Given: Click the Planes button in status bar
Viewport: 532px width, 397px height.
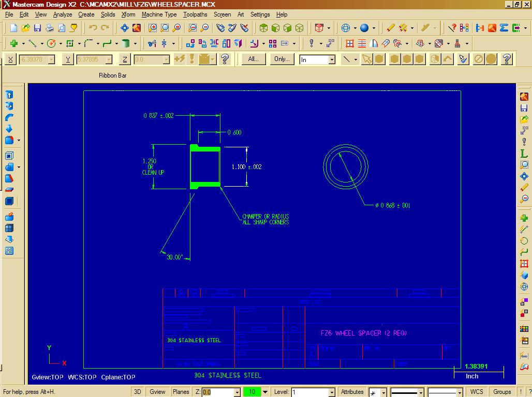Looking at the screenshot, I should 181,392.
